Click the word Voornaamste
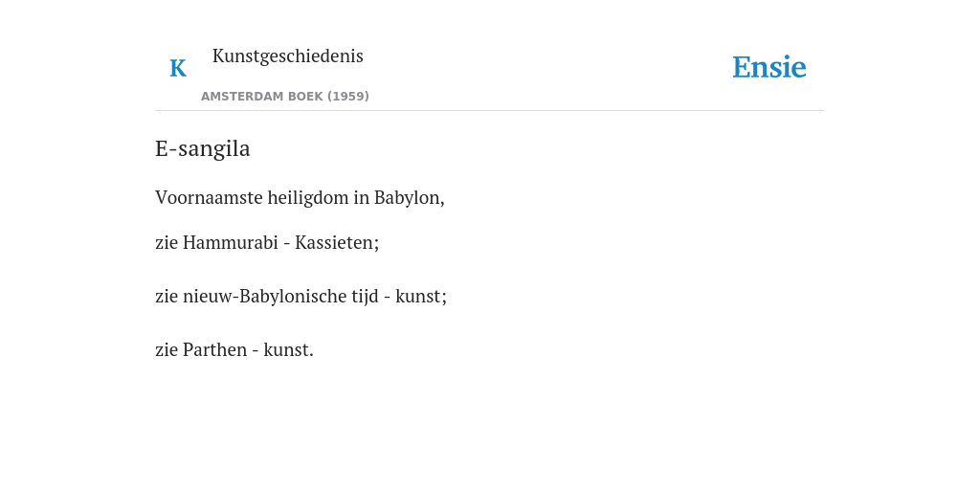This screenshot has width=980, height=490. [209, 198]
